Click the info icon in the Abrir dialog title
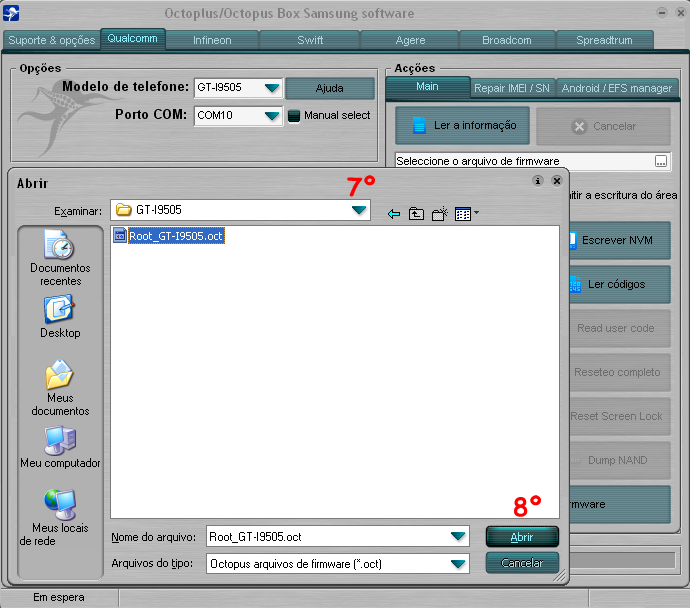 [537, 181]
